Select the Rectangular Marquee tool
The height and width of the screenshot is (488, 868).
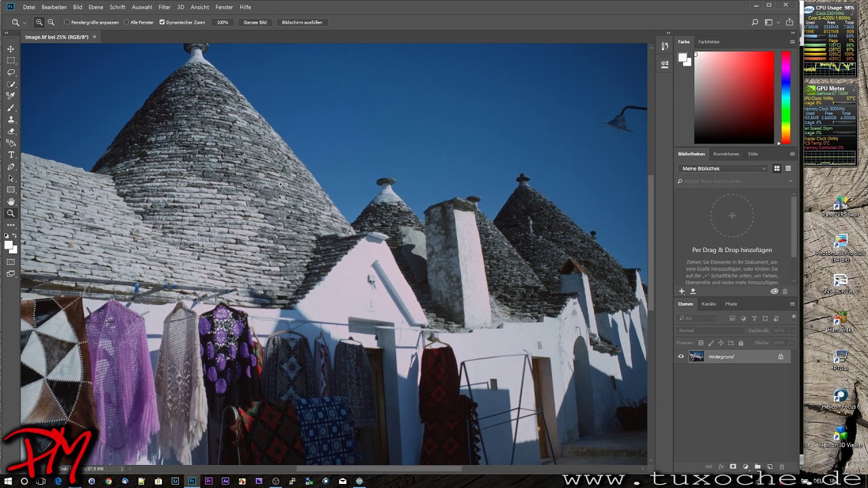pyautogui.click(x=11, y=60)
